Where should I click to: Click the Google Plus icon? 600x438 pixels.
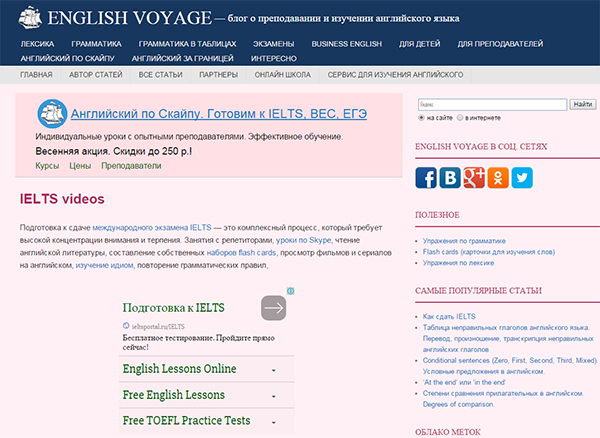coord(474,178)
